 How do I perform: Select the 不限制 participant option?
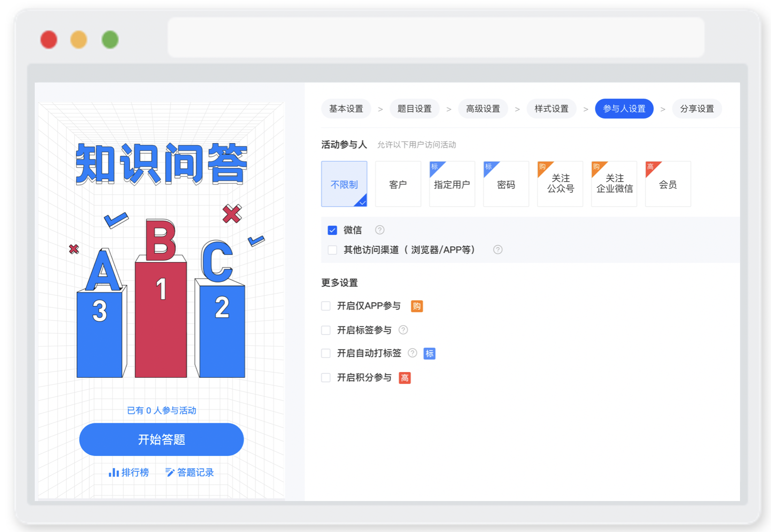click(344, 184)
